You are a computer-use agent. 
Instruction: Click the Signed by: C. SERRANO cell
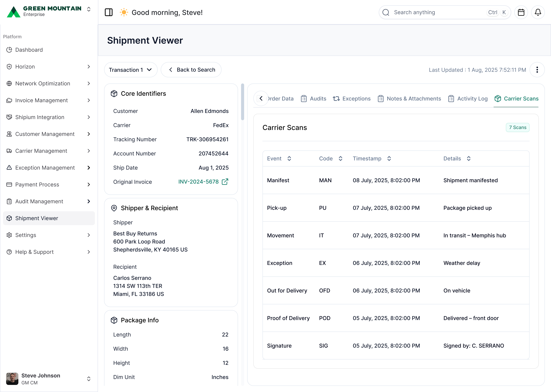(x=474, y=346)
